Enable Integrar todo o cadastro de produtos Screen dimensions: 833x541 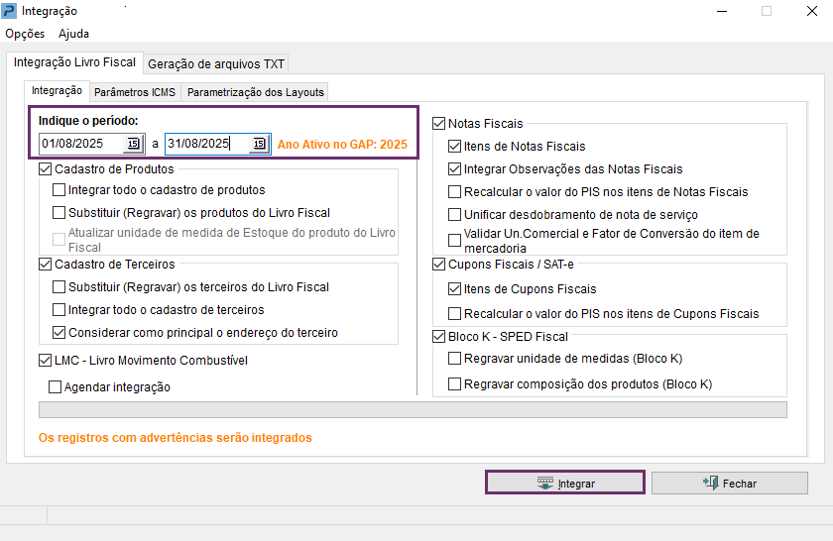(60, 189)
